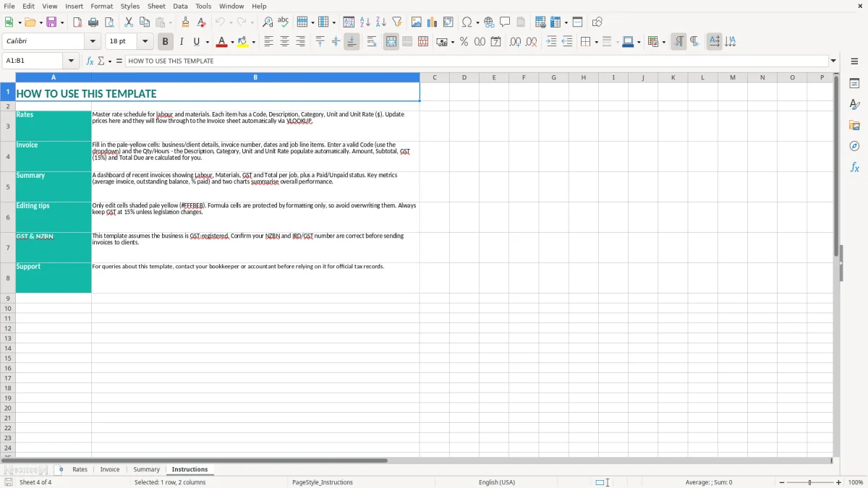The image size is (868, 488).
Task: Click the Clone Formatting paintbrush icon
Action: point(185,22)
